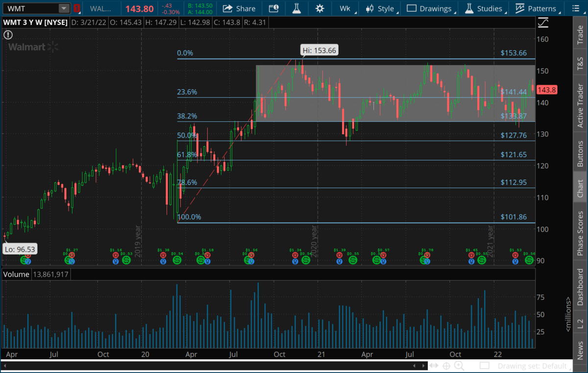588x373 pixels.
Task: Click blue conference bulb icon under $1.16 earnings
Action: [116, 261]
